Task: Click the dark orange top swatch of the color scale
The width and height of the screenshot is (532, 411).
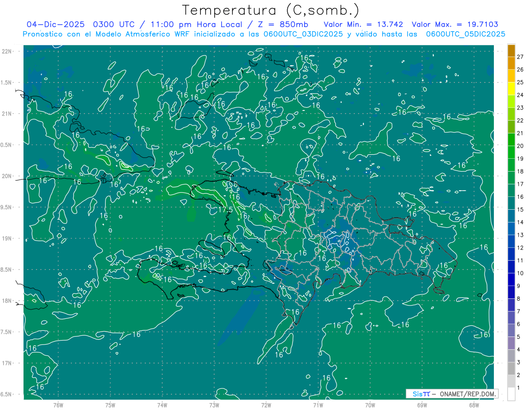Action: 511,51
